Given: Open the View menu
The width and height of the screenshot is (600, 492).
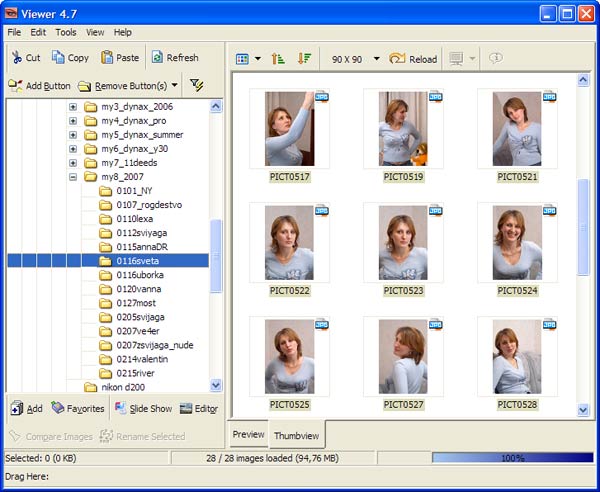Looking at the screenshot, I should (x=95, y=32).
